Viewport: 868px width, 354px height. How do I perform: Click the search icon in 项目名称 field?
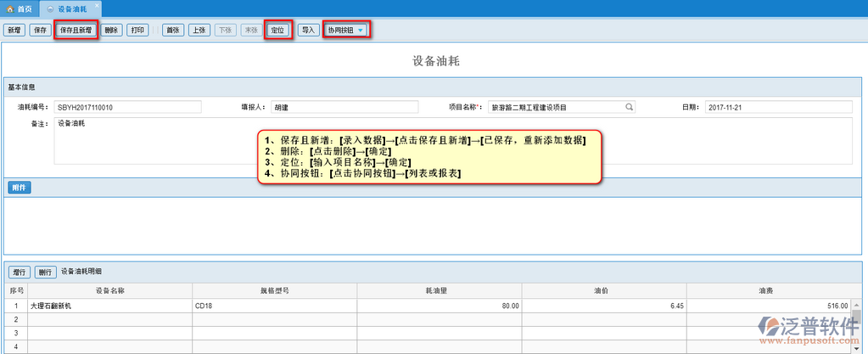(630, 107)
